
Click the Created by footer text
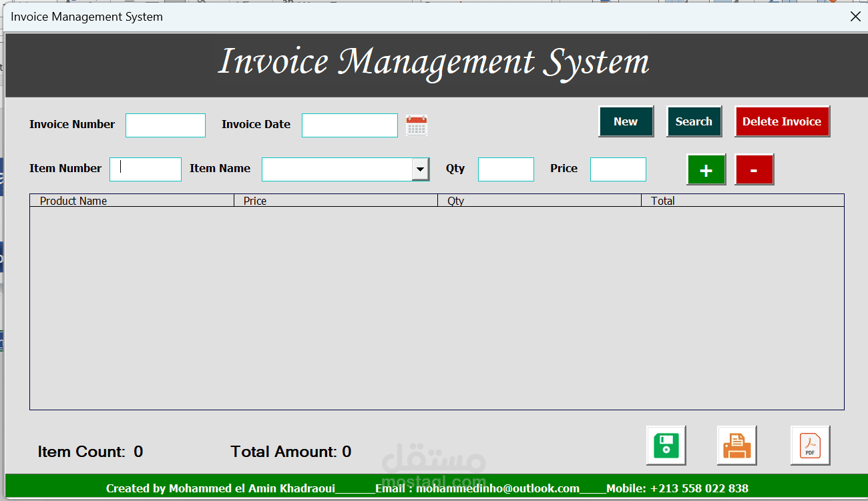pyautogui.click(x=427, y=488)
